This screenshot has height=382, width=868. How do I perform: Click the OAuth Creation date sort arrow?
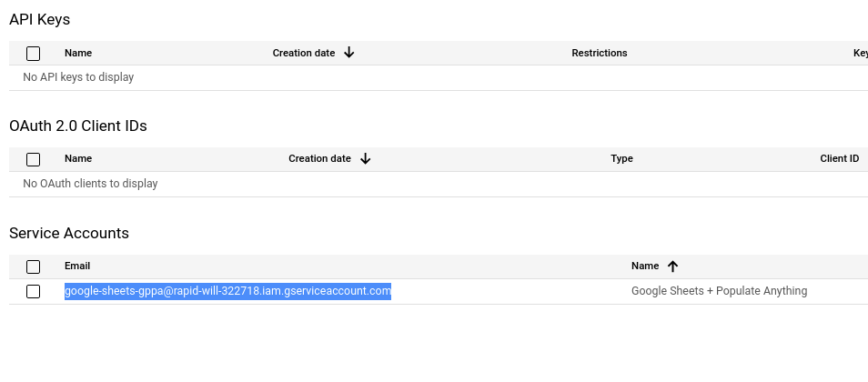[365, 159]
